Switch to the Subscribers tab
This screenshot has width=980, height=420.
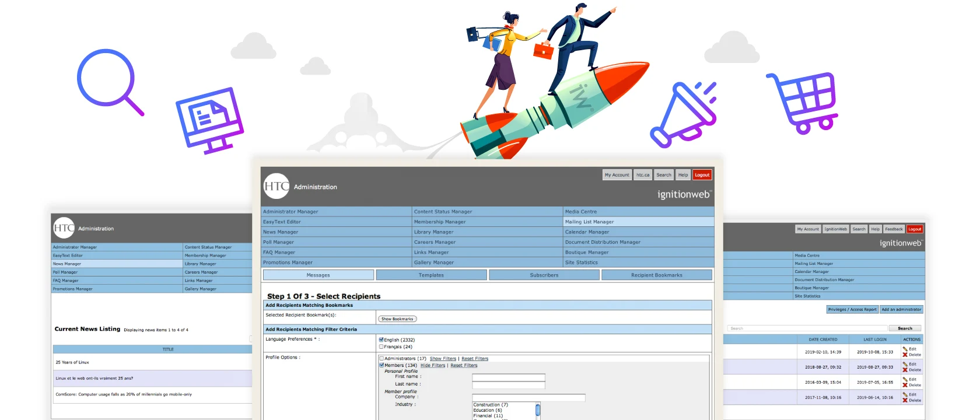click(544, 275)
